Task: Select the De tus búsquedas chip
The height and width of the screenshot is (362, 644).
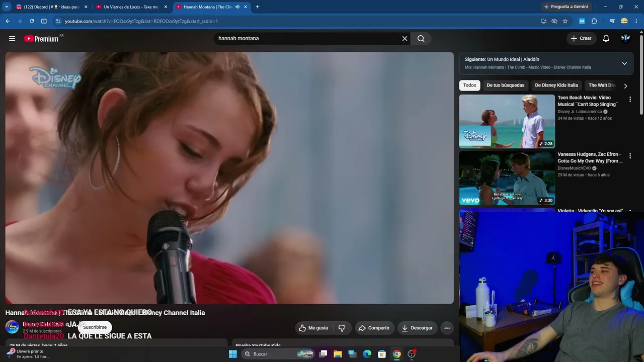Action: pos(505,85)
